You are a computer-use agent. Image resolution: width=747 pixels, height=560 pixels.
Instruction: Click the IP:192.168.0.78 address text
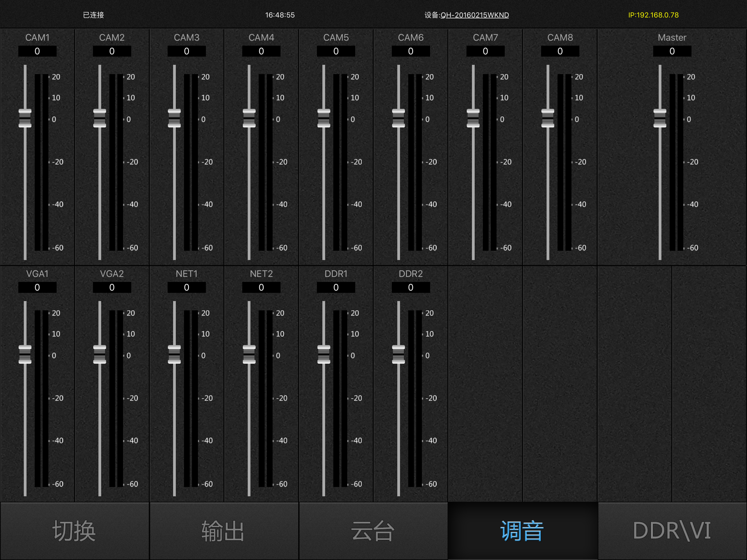click(x=653, y=15)
